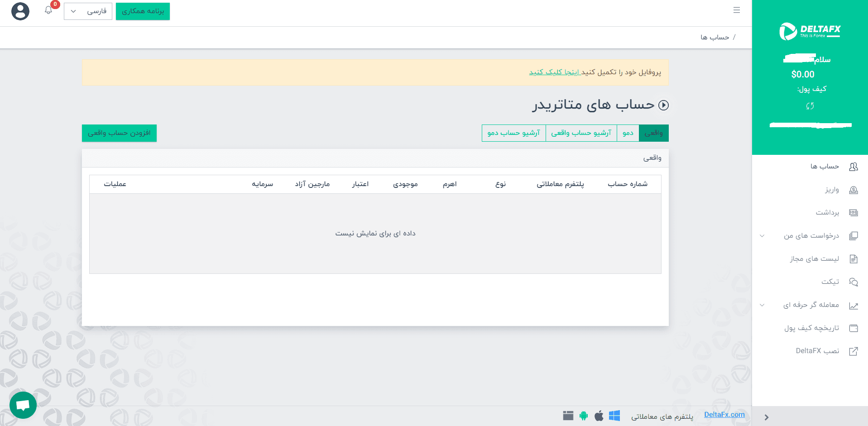Image resolution: width=868 pixels, height=426 pixels.
Task: Click the play-circle icon beside حساب های متاتریدر
Action: 663,105
